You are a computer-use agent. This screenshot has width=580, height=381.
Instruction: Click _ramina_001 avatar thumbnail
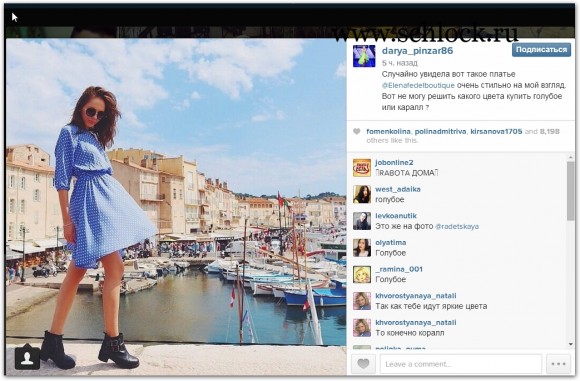(x=362, y=274)
